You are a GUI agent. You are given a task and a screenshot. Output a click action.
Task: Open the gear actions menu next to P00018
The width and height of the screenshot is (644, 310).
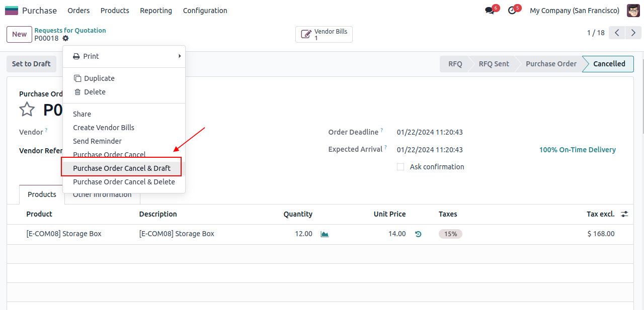coord(66,39)
